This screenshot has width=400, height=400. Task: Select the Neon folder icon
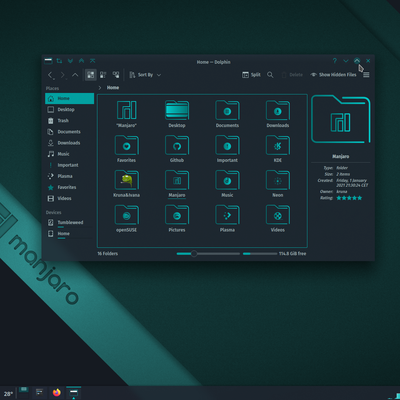278,180
